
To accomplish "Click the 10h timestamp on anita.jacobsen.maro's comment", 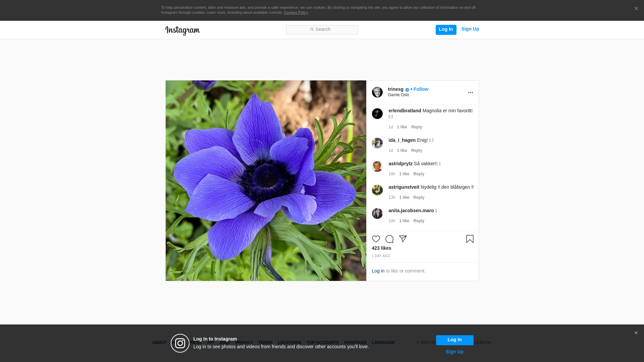I will pos(392,221).
